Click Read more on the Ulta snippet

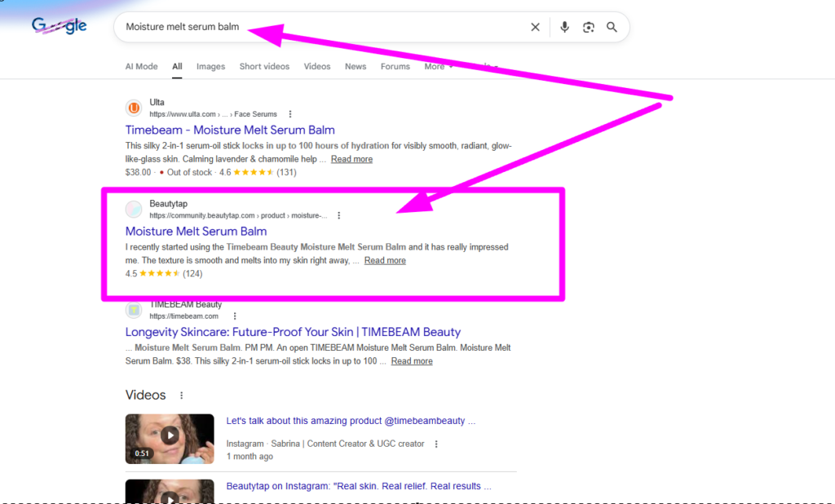point(351,158)
